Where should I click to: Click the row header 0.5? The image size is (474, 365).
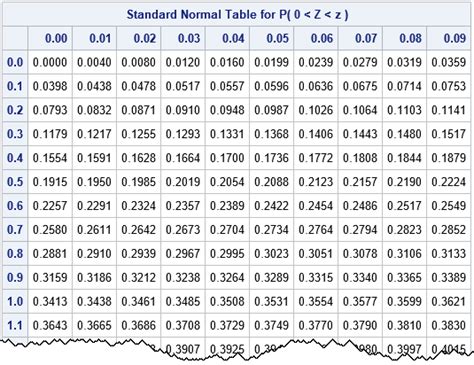(15, 182)
